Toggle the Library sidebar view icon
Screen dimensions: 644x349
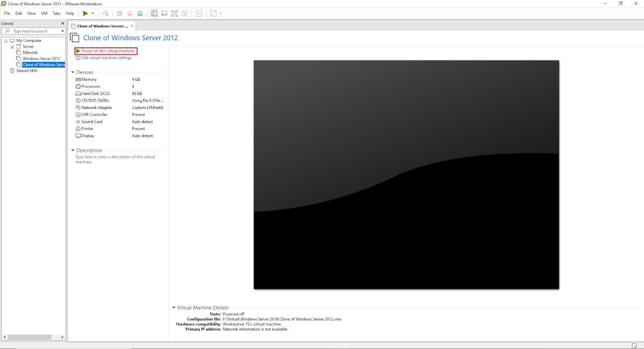coord(154,13)
